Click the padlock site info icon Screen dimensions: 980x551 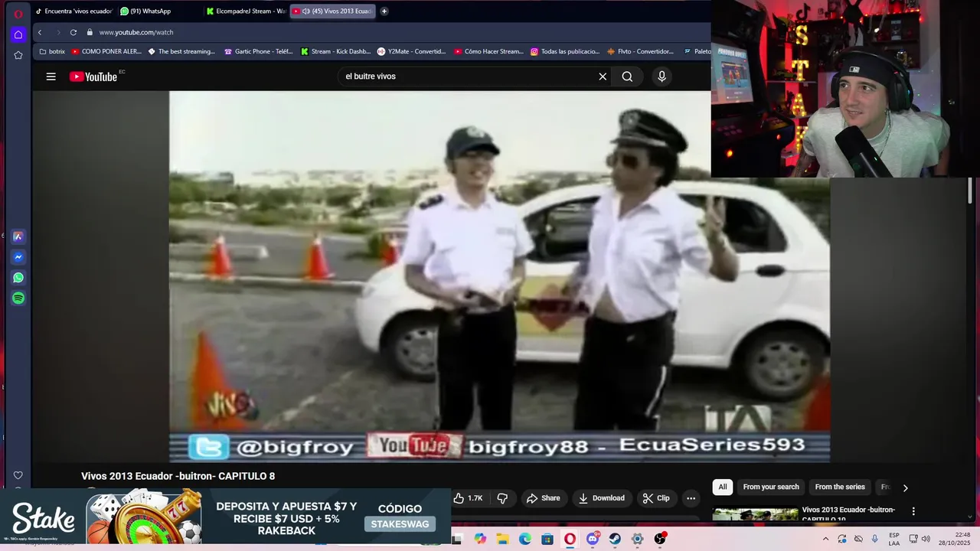[90, 32]
